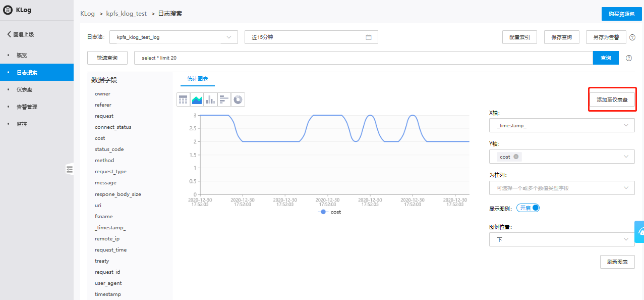Open calendar icon in time range field

tap(368, 37)
